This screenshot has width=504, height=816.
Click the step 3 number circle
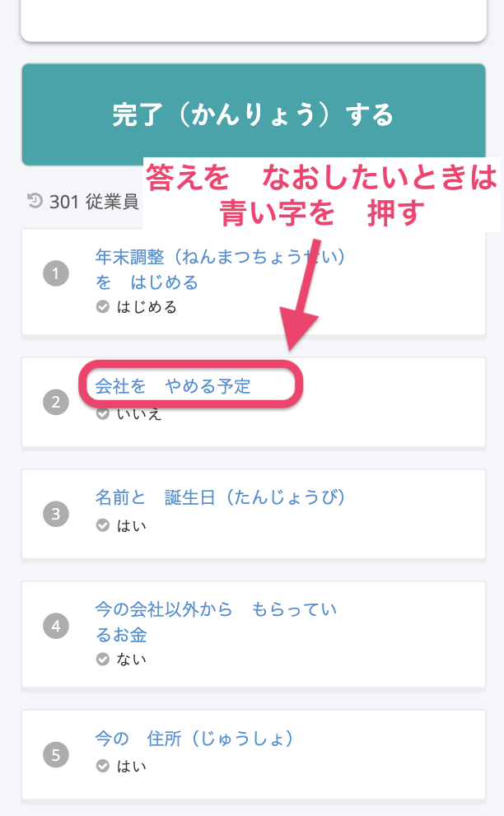click(55, 515)
